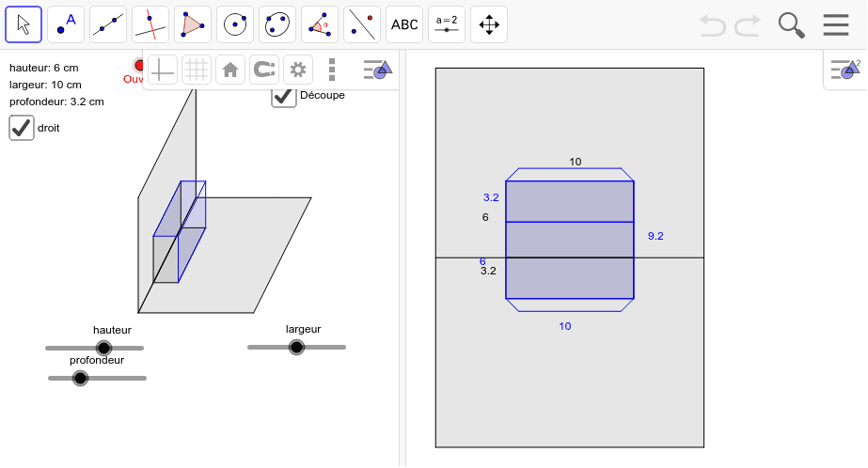Open the point capturing magnet option
This screenshot has width=868, height=468.
[264, 70]
